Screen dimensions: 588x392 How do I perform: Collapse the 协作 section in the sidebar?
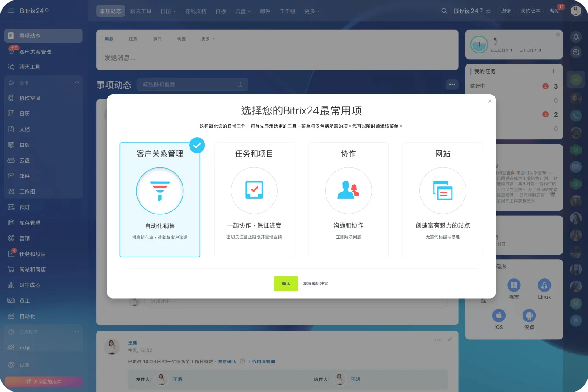tap(77, 82)
